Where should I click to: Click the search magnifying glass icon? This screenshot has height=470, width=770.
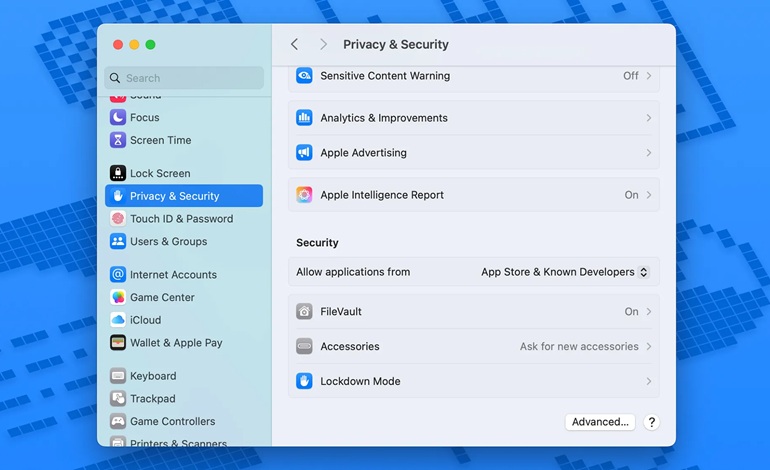[x=115, y=78]
